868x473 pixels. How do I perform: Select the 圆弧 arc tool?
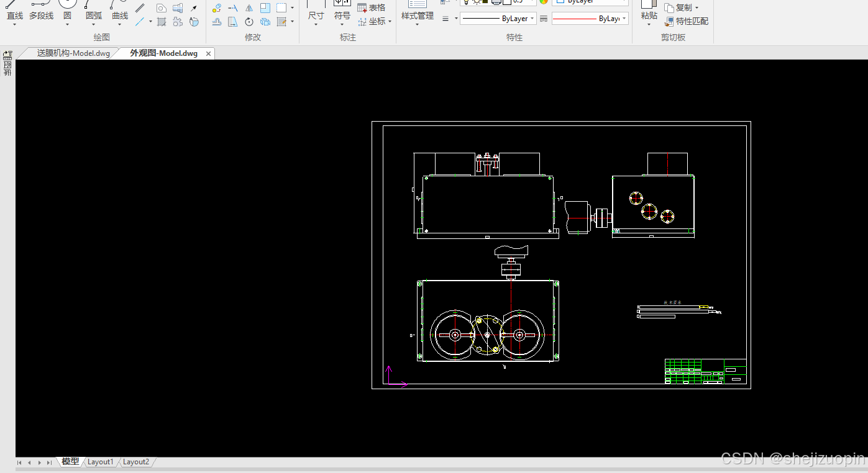click(x=93, y=11)
